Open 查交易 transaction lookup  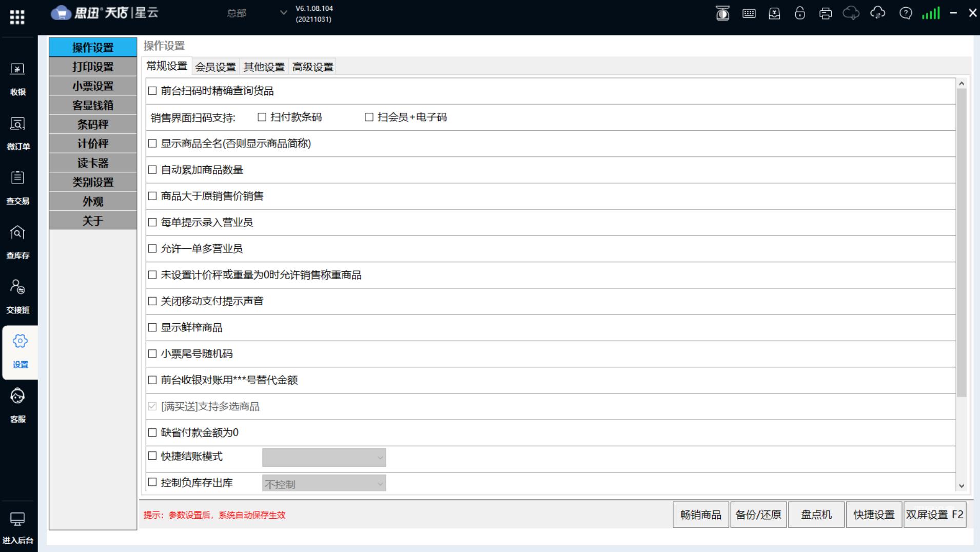18,188
